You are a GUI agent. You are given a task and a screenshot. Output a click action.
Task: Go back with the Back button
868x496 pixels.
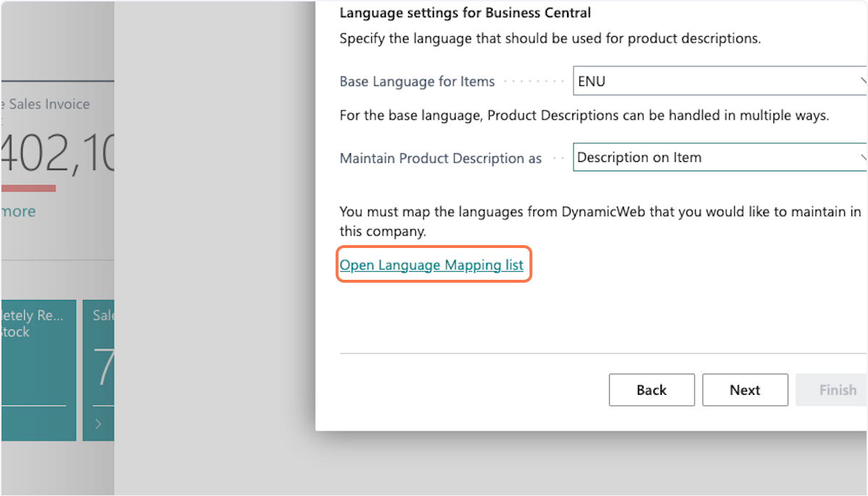coord(651,390)
